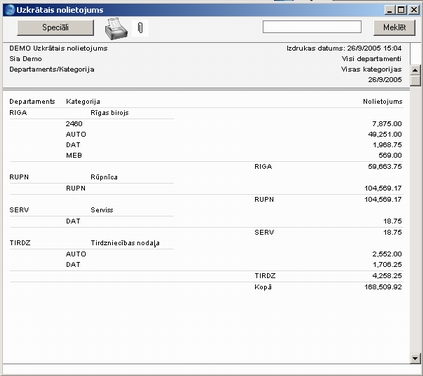Maximize the Uzkrātais nolietojums window
Image resolution: width=423 pixels, height=376 pixels.
pyautogui.click(x=401, y=10)
